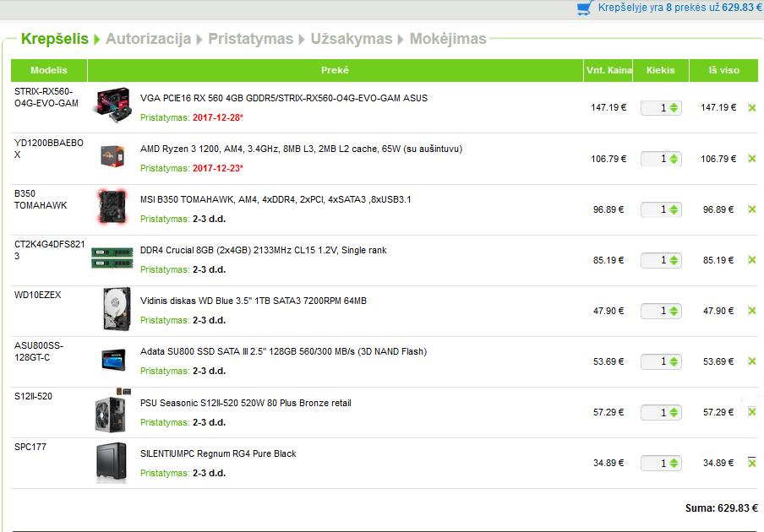Delete the Seasonic S12II-520 PSU row

(x=752, y=412)
